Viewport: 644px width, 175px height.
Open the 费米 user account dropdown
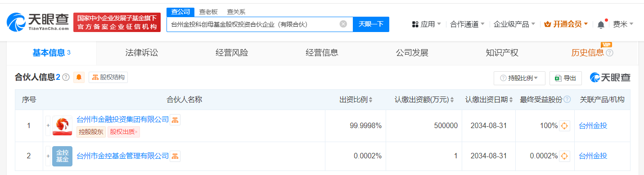623,24
